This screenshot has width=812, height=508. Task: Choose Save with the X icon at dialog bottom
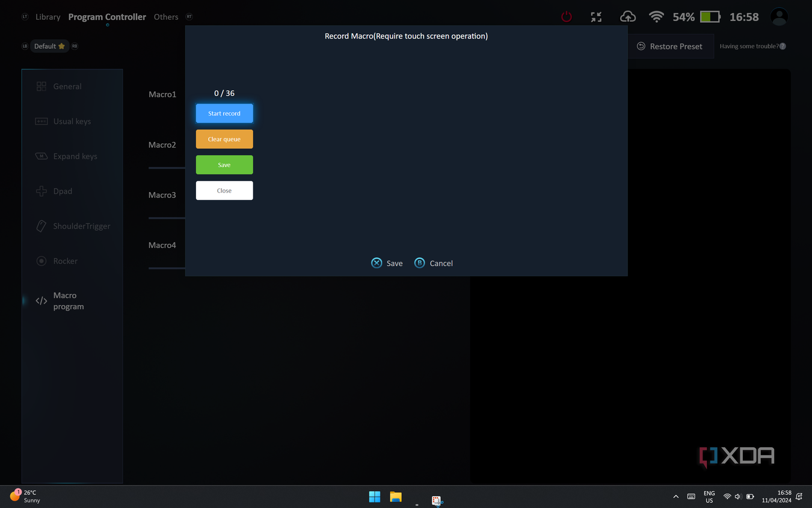click(387, 263)
